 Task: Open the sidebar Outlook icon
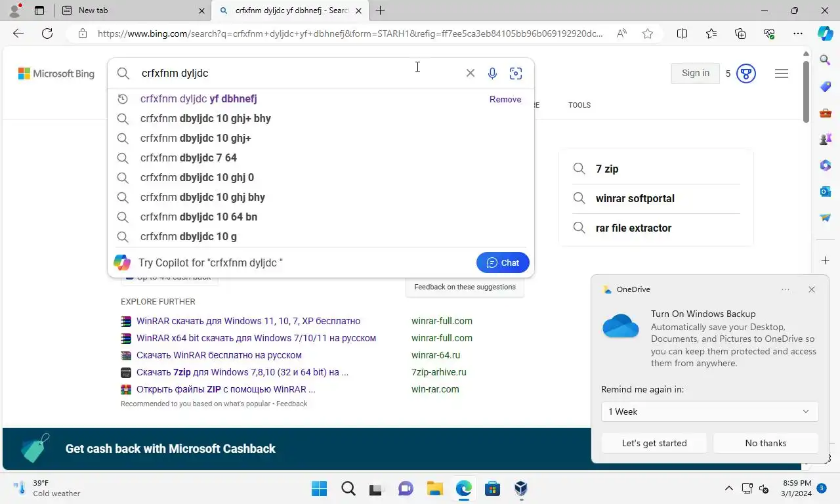coord(826,192)
